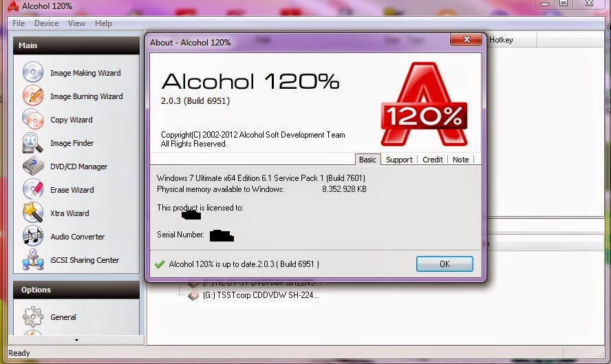
Task: Launch Erase Wizard eraser icon
Action: coord(33,189)
